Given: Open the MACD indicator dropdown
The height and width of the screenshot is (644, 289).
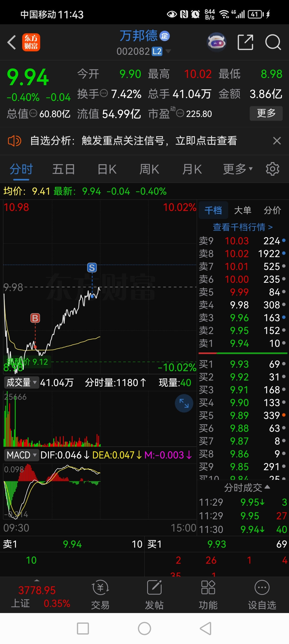Looking at the screenshot, I should click(21, 455).
